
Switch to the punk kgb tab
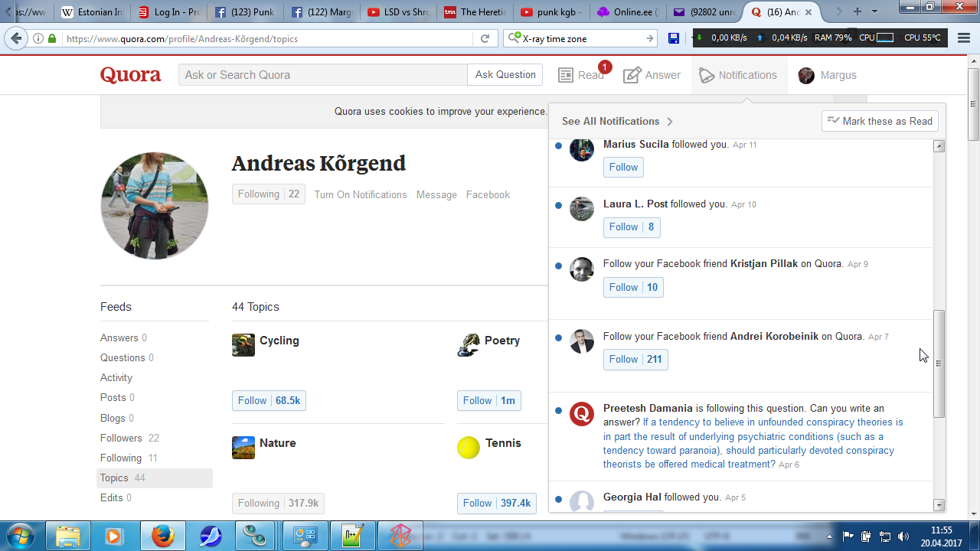click(552, 11)
